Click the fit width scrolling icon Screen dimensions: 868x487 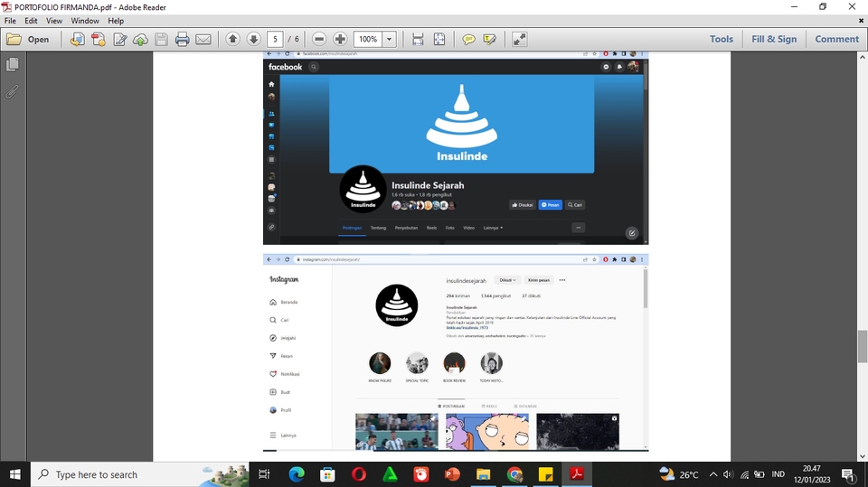tap(418, 39)
